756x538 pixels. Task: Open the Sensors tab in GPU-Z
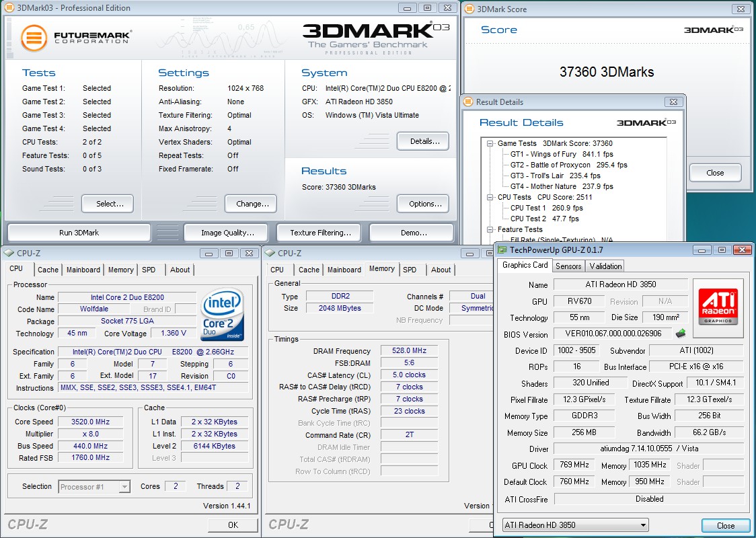tap(568, 266)
